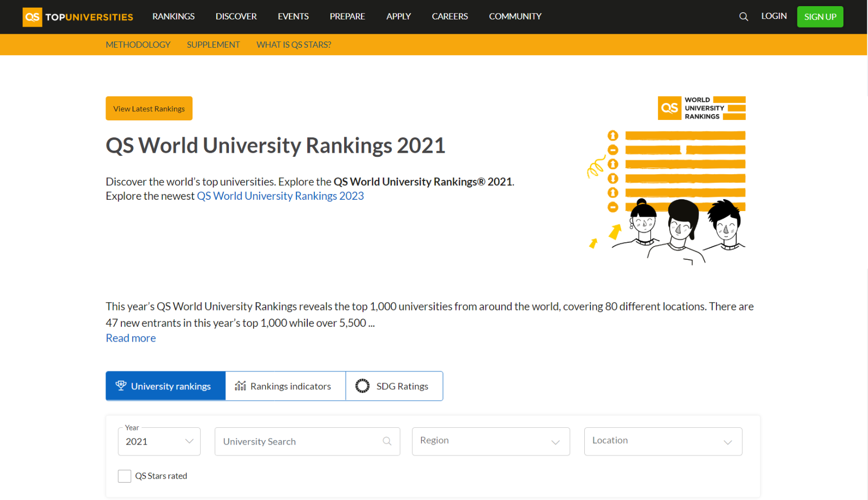Viewport: 868px width, 500px height.
Task: Open the Events menu
Action: [x=293, y=16]
